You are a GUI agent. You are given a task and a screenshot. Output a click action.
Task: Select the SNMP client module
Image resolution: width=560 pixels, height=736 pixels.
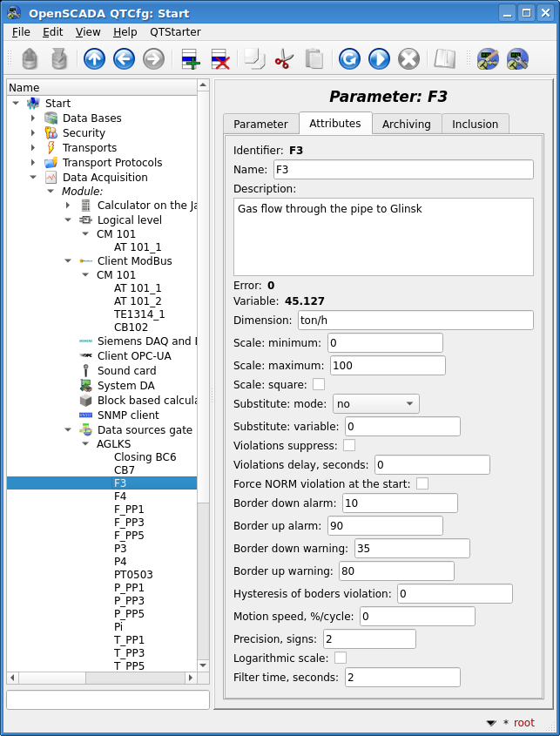(x=128, y=415)
